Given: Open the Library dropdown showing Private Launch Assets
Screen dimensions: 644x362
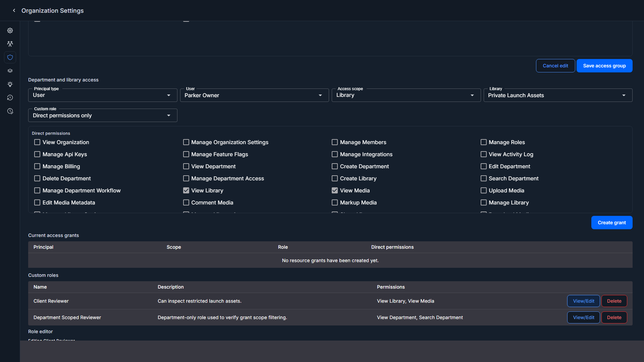Looking at the screenshot, I should point(558,95).
